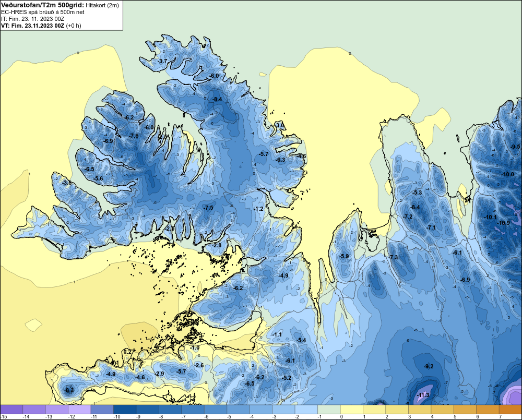This screenshot has width=522, height=420.
Task: Click the -5.6 temperature value on map
Action: (x=98, y=179)
